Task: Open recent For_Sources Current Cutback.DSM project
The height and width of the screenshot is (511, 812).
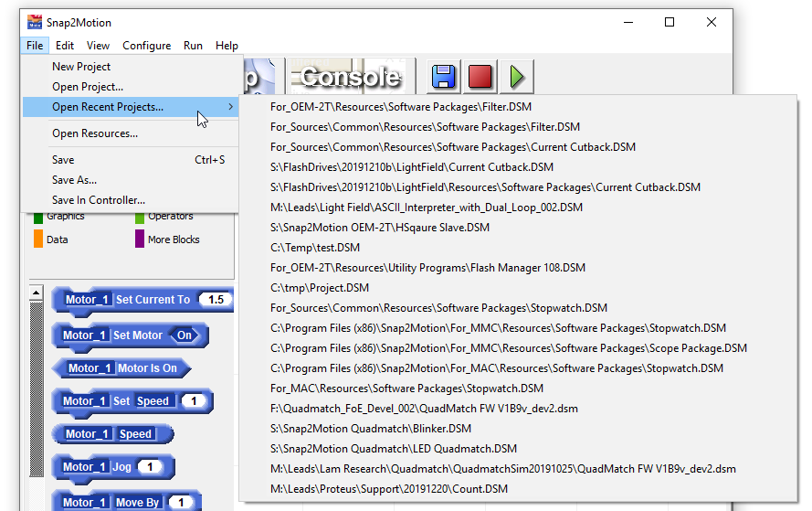Action: click(518, 147)
